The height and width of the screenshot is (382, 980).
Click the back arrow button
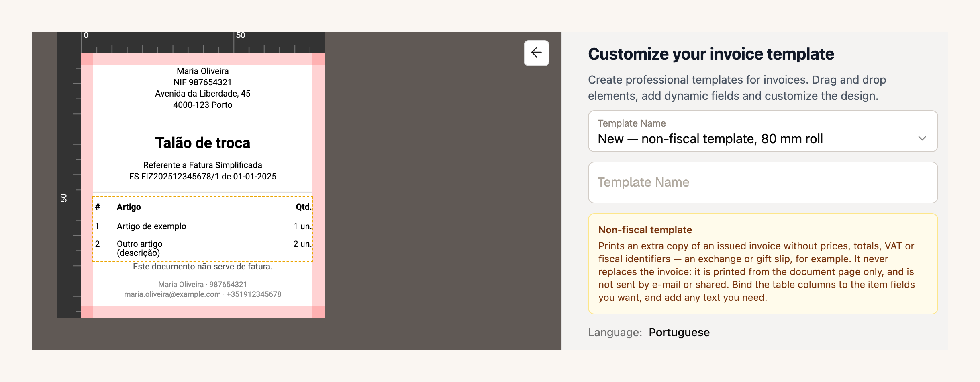536,53
